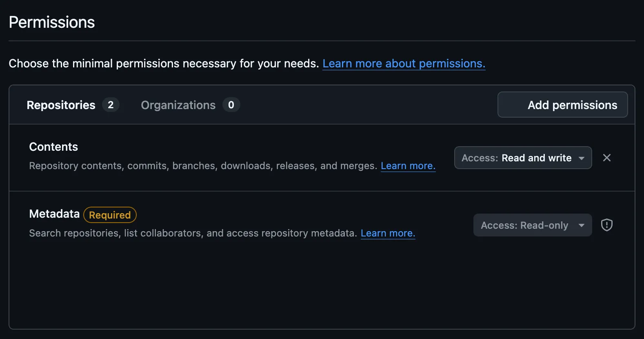Switch to the Organizations tab
This screenshot has width=644, height=339.
point(178,105)
